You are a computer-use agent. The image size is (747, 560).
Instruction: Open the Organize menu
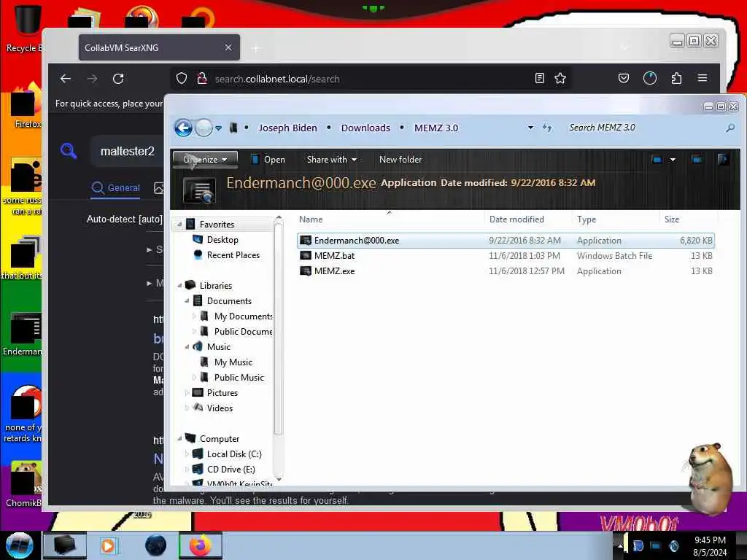[x=205, y=160]
